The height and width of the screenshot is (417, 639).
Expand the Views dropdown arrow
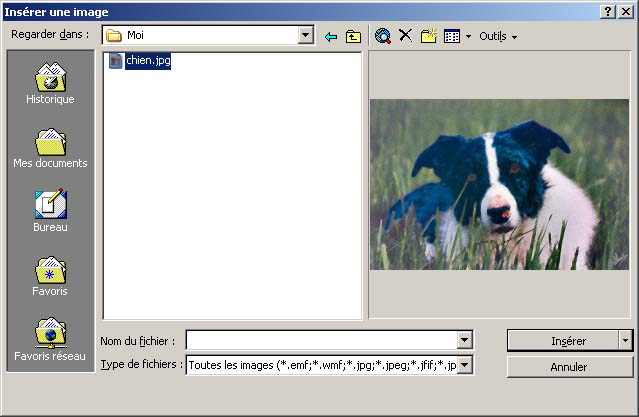[468, 36]
